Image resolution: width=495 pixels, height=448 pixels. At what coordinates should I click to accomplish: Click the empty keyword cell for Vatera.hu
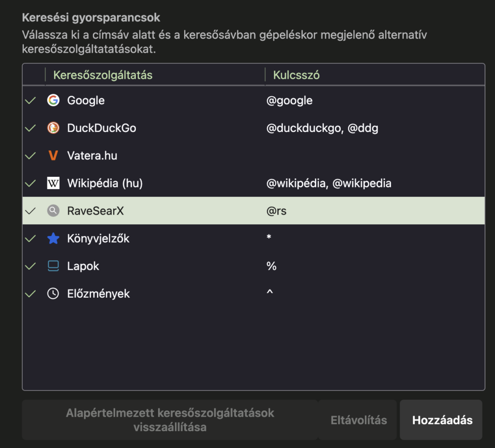tap(375, 156)
